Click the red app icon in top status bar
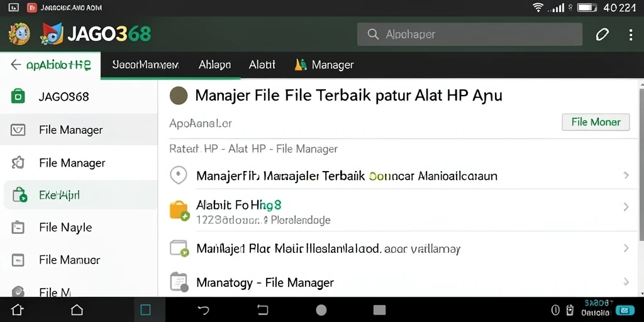Screen dimensions: 644x322 coord(32,8)
